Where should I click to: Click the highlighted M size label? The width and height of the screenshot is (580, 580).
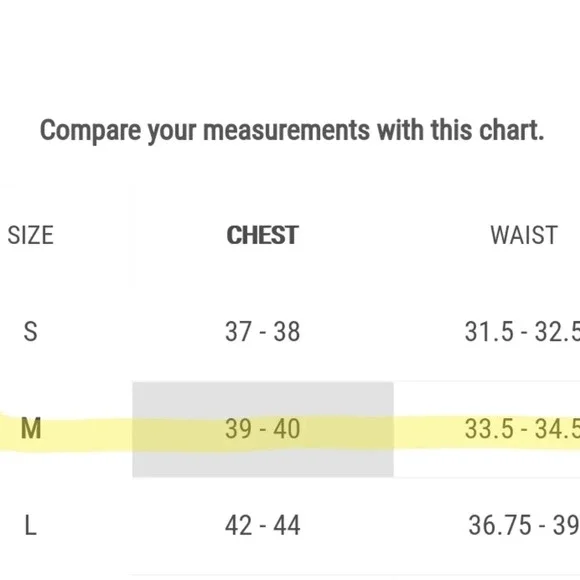(x=31, y=429)
